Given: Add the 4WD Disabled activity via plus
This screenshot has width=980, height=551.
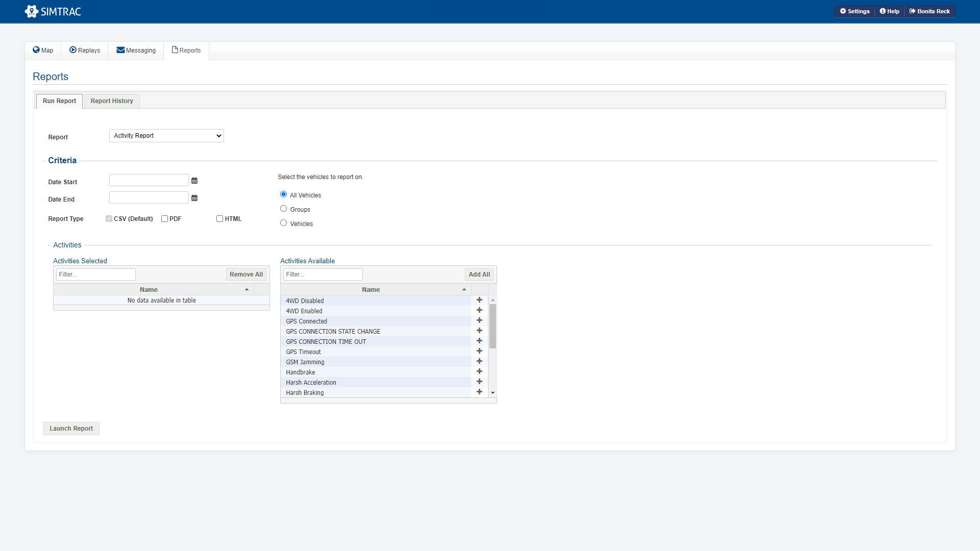Looking at the screenshot, I should [x=479, y=300].
